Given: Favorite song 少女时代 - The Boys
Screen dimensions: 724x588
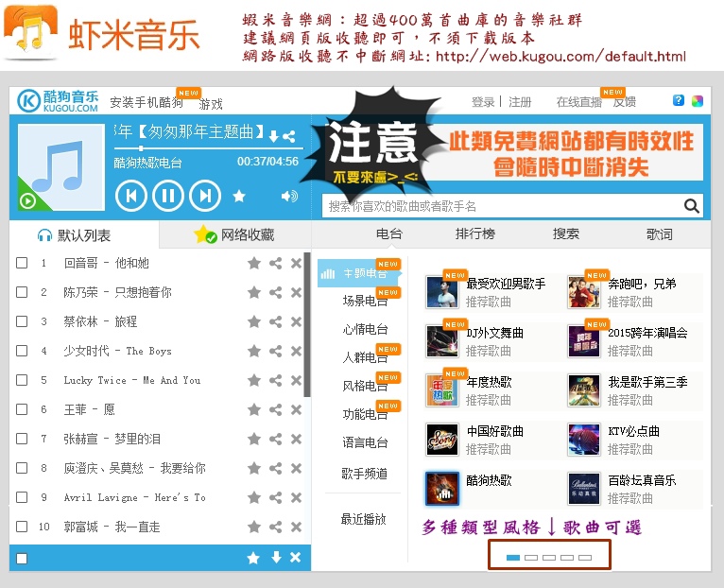Looking at the screenshot, I should tap(254, 351).
